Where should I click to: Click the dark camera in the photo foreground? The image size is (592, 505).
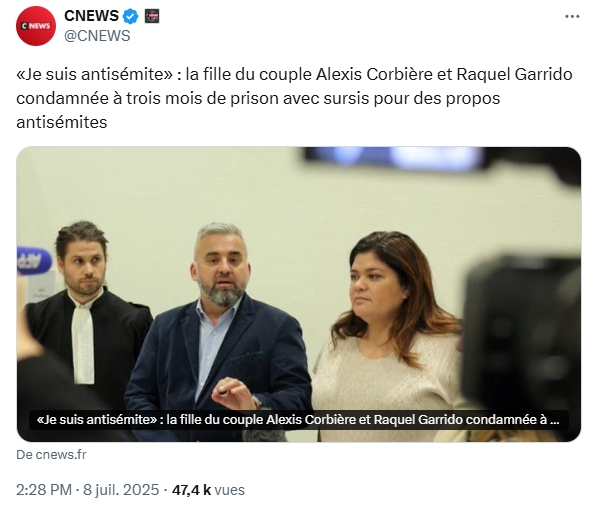523,332
